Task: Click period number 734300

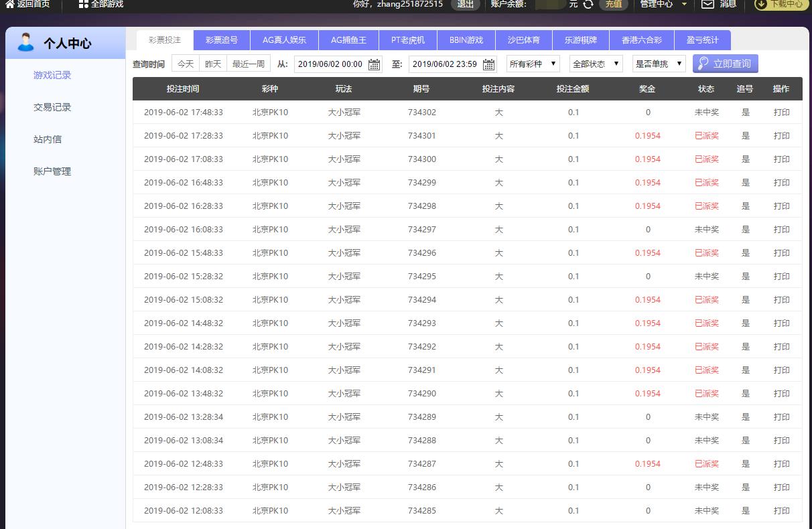Action: (x=422, y=159)
